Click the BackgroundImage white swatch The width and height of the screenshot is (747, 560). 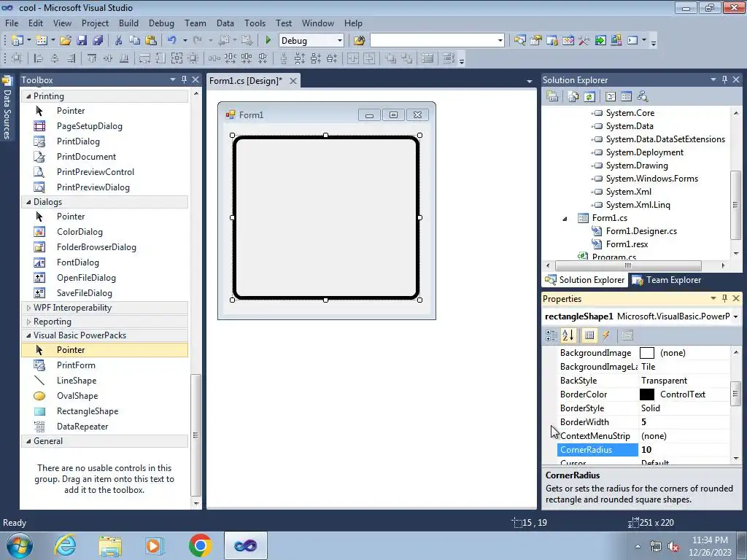[647, 353]
